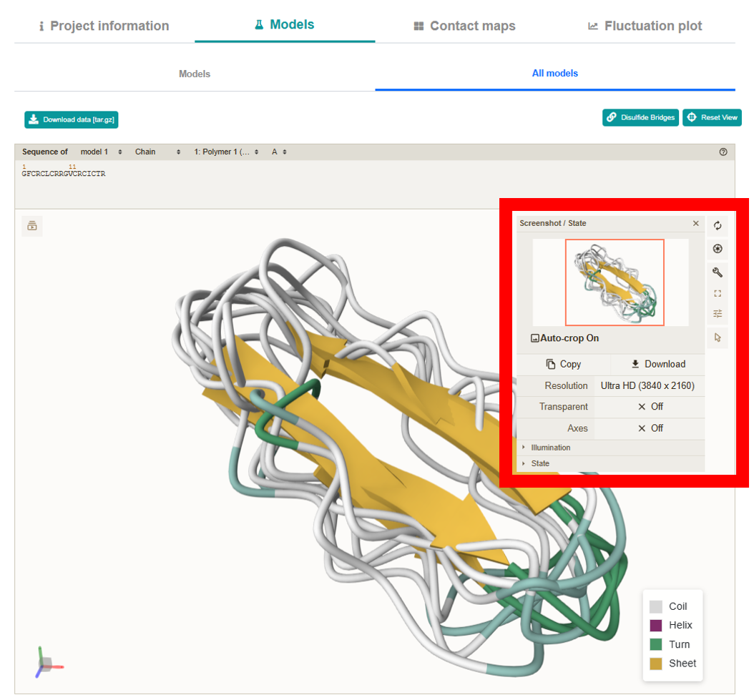Select the Models sub-tab

click(x=195, y=74)
